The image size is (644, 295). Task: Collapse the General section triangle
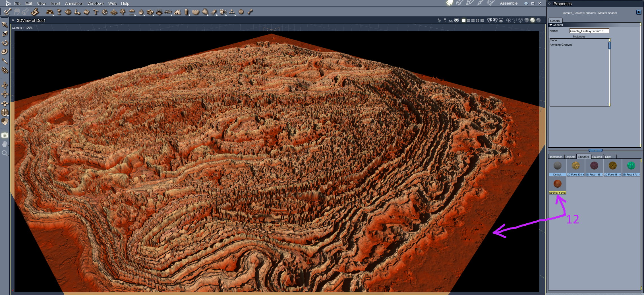point(551,25)
